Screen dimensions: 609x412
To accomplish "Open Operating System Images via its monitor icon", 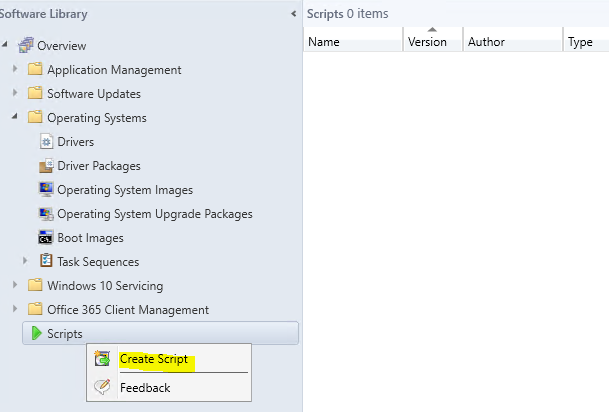I will [x=46, y=189].
